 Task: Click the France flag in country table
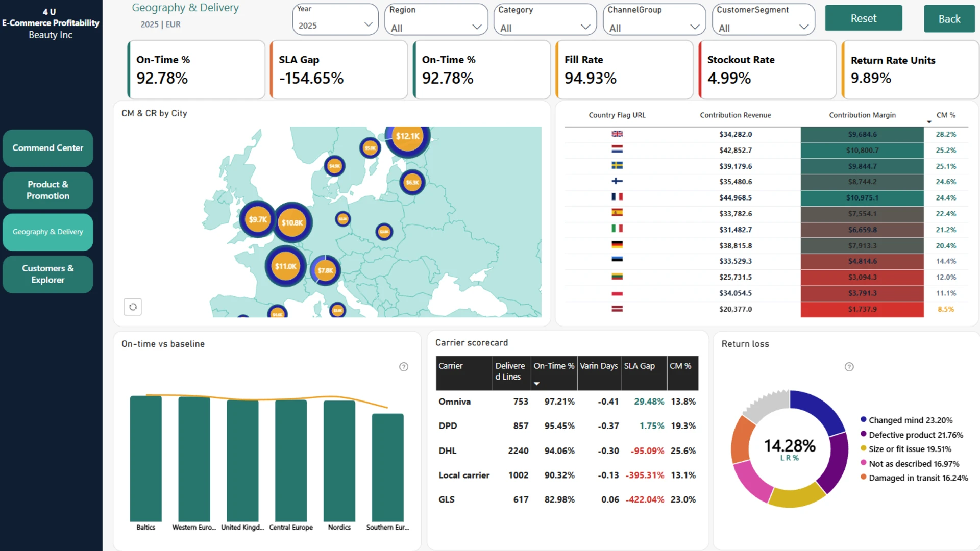click(x=617, y=197)
